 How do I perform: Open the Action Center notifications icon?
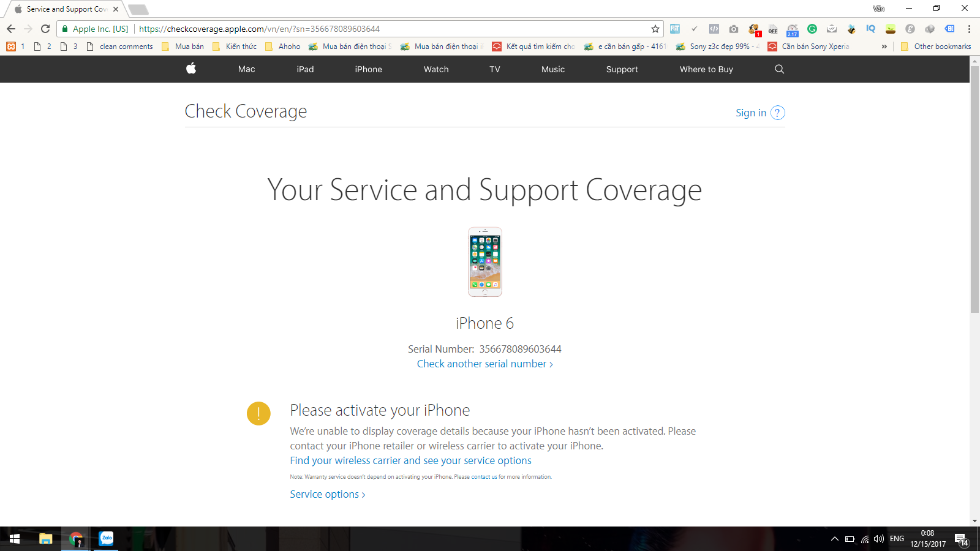click(x=961, y=539)
